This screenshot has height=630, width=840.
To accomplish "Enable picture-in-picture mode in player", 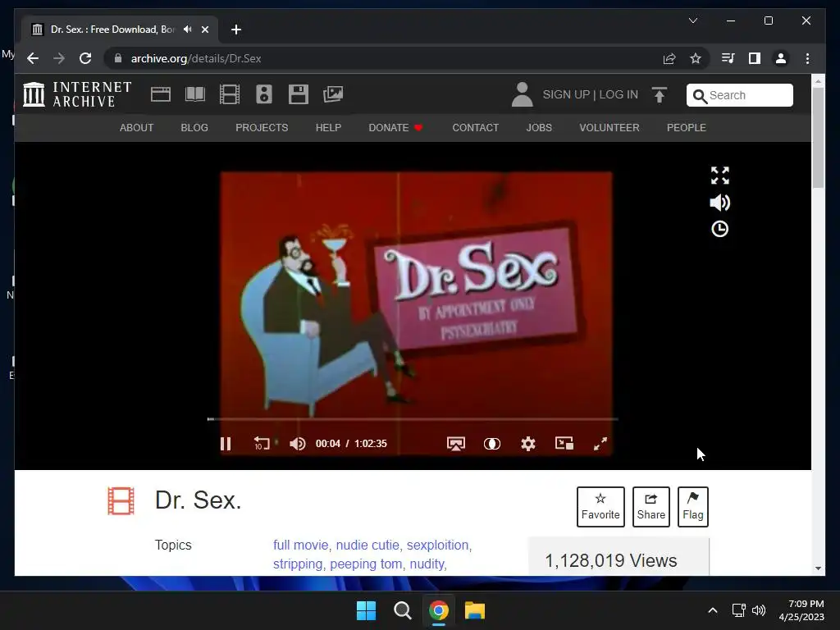I will 564,443.
